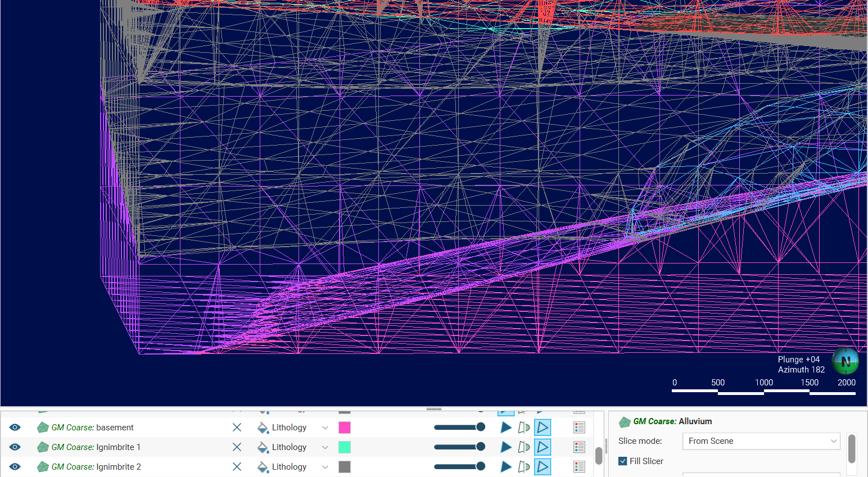Viewport: 868px width, 477px height.
Task: Change the teal Ignimbrite 1 colour swatch
Action: 345,447
